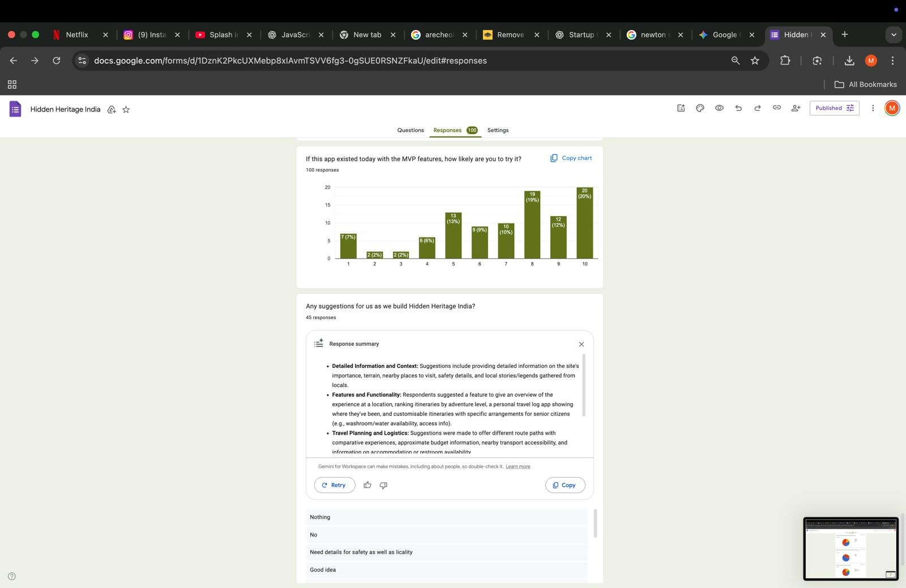Image resolution: width=906 pixels, height=588 pixels.
Task: Click the address bar URL
Action: click(x=290, y=61)
